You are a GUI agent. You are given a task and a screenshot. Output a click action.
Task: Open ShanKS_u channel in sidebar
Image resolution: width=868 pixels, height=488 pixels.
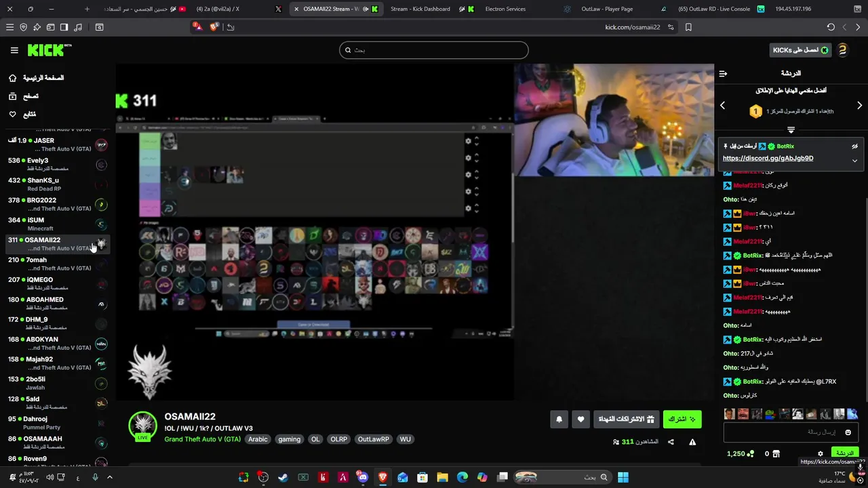57,184
